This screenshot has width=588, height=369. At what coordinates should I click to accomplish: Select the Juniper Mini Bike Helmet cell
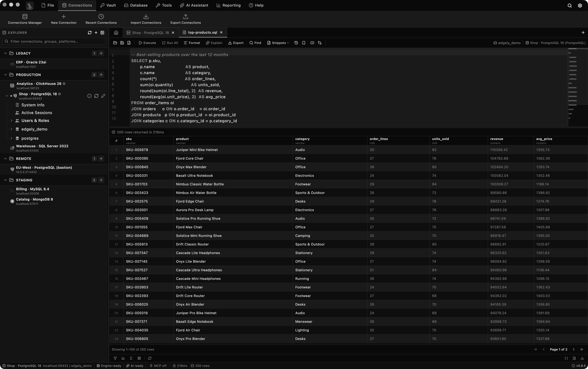click(233, 150)
